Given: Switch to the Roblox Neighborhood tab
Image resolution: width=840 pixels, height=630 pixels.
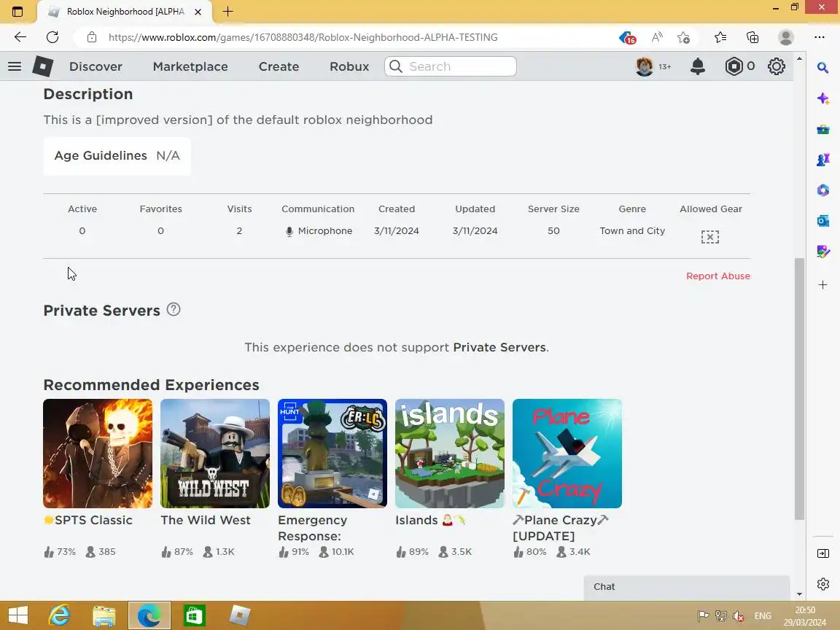Looking at the screenshot, I should (x=124, y=11).
